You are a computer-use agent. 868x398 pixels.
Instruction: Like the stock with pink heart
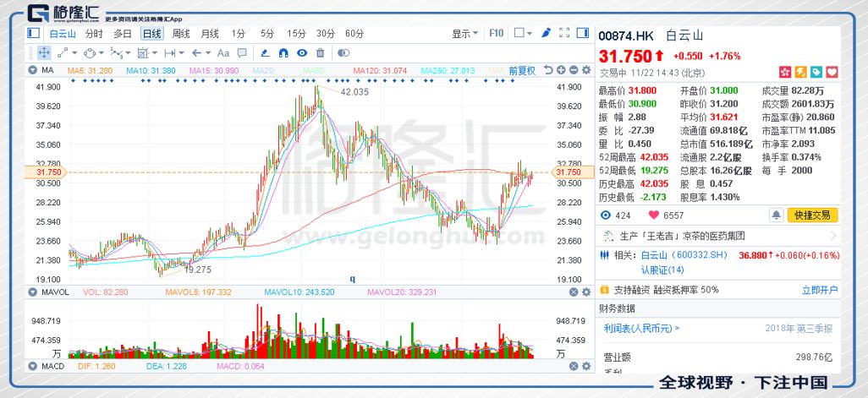[x=652, y=215]
